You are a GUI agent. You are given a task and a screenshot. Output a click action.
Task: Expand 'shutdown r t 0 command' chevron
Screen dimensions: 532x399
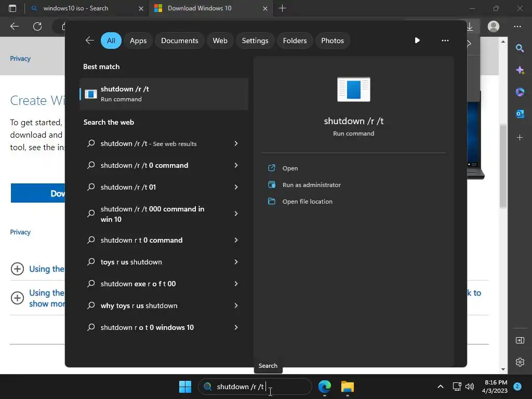pyautogui.click(x=236, y=240)
